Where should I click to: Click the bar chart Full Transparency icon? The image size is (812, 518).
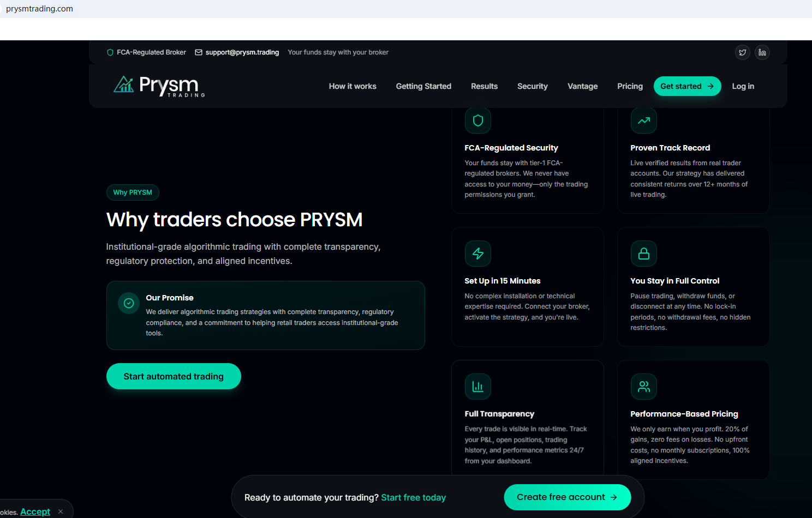click(x=477, y=387)
